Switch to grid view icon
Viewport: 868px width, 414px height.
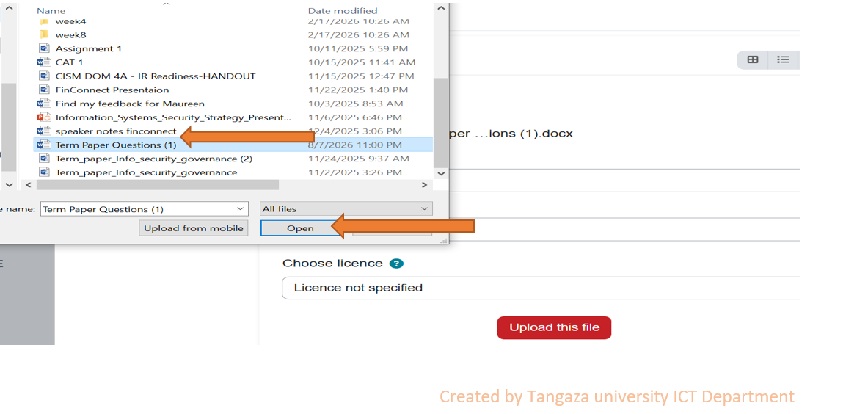(x=753, y=59)
